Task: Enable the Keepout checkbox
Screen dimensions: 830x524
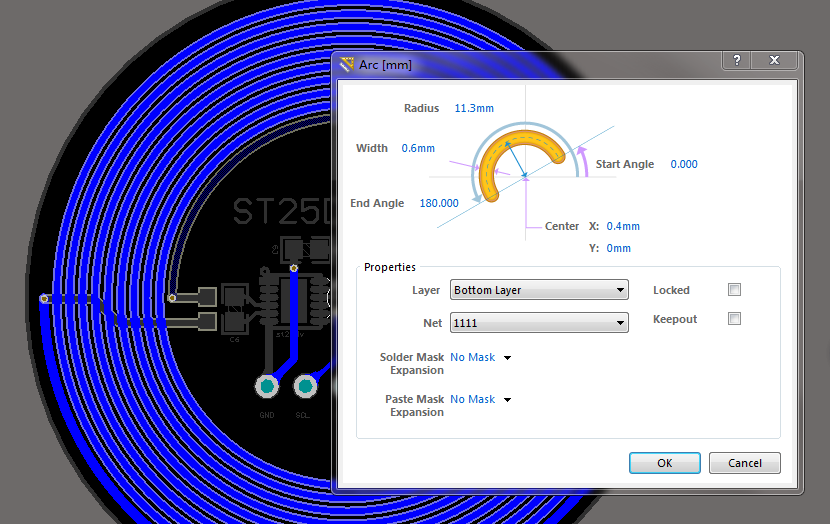Action: 734,319
